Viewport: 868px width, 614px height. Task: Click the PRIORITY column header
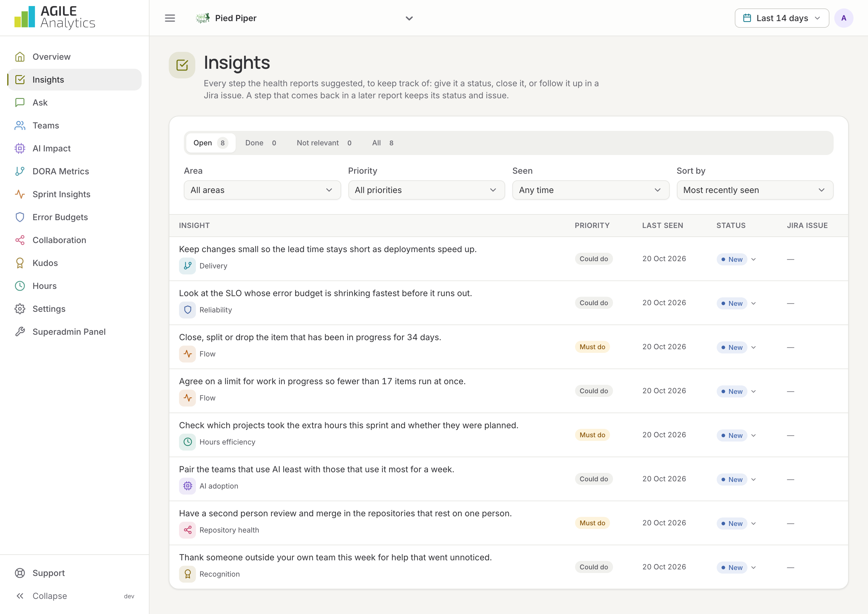pos(592,226)
